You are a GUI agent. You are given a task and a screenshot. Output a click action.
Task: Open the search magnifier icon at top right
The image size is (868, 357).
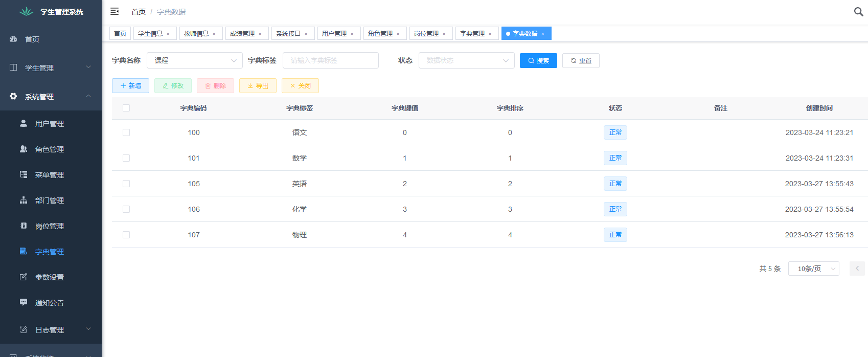click(859, 11)
